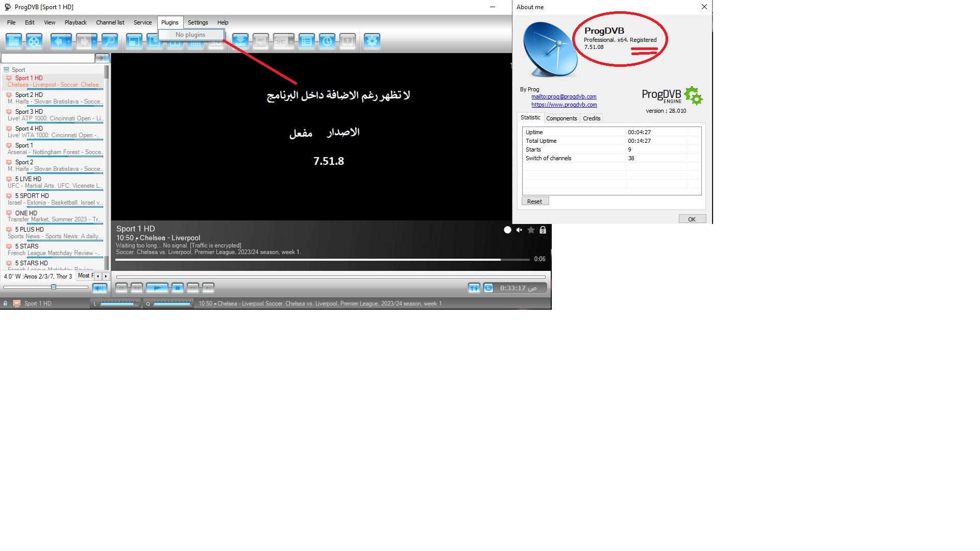Go back with the left arrow toolbar button
This screenshot has width=980, height=551.
click(58, 41)
